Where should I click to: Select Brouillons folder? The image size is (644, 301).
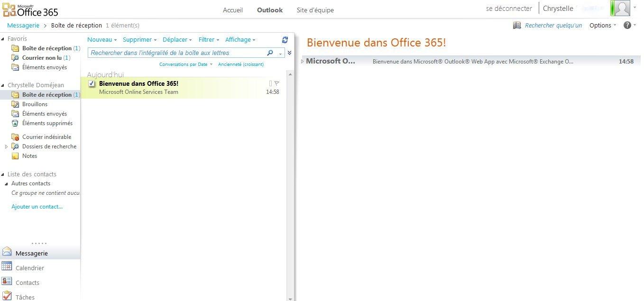click(35, 104)
